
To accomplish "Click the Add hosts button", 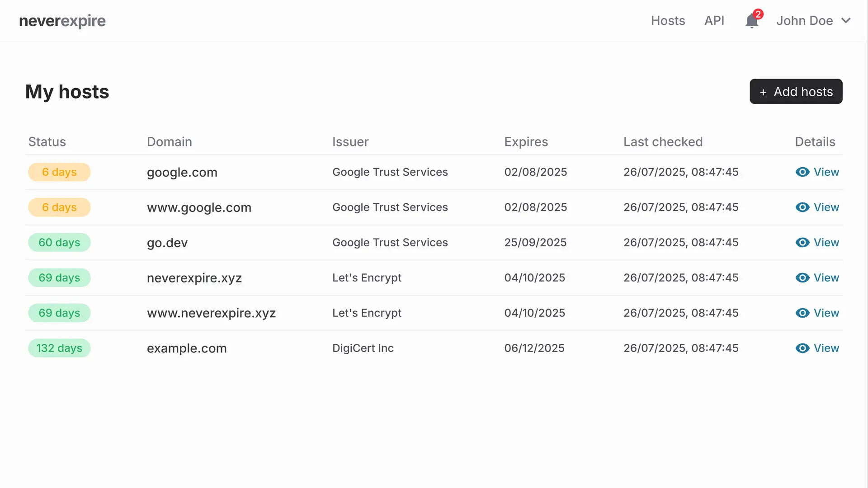I will 796,92.
